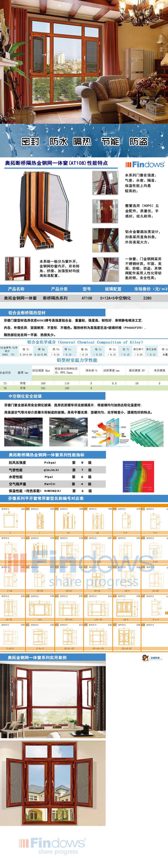The image size is (168, 868).
Task: Click the 奥拓金钢网一体窗系列实用案例 heading
Action: click(x=38, y=657)
